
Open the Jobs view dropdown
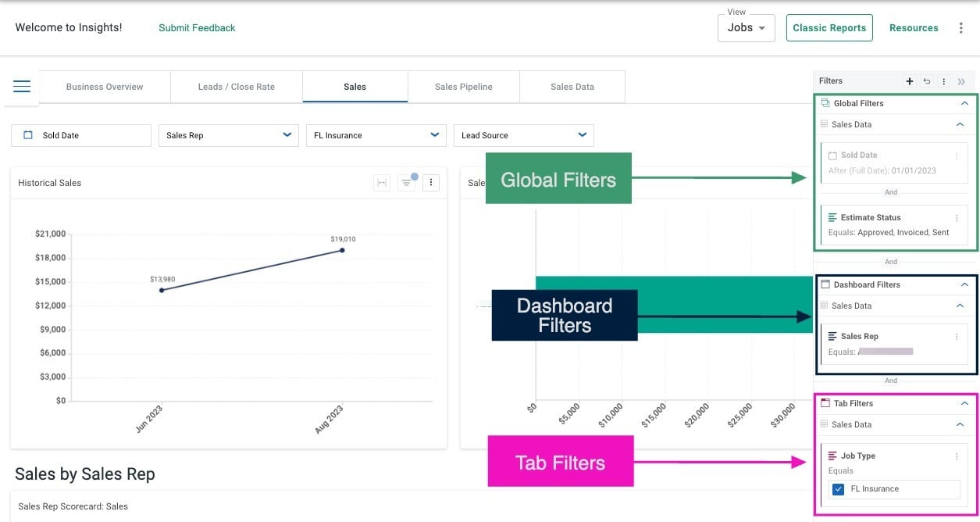(746, 28)
